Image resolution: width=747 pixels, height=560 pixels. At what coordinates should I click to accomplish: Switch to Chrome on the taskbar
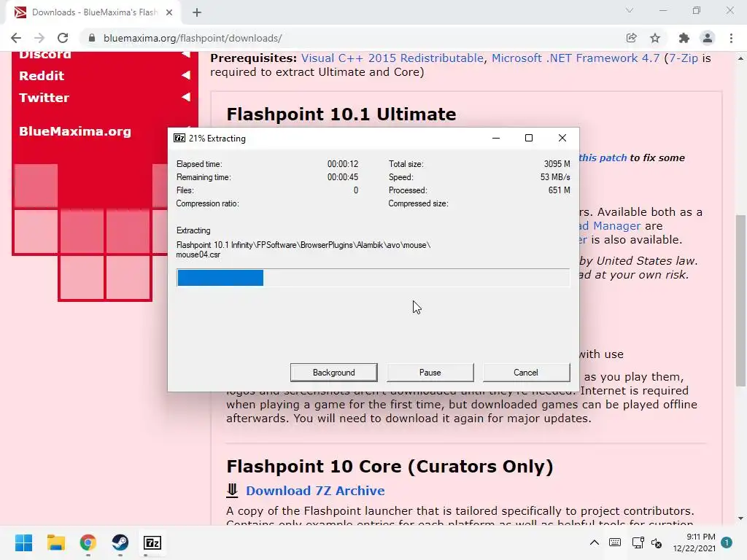(x=88, y=542)
